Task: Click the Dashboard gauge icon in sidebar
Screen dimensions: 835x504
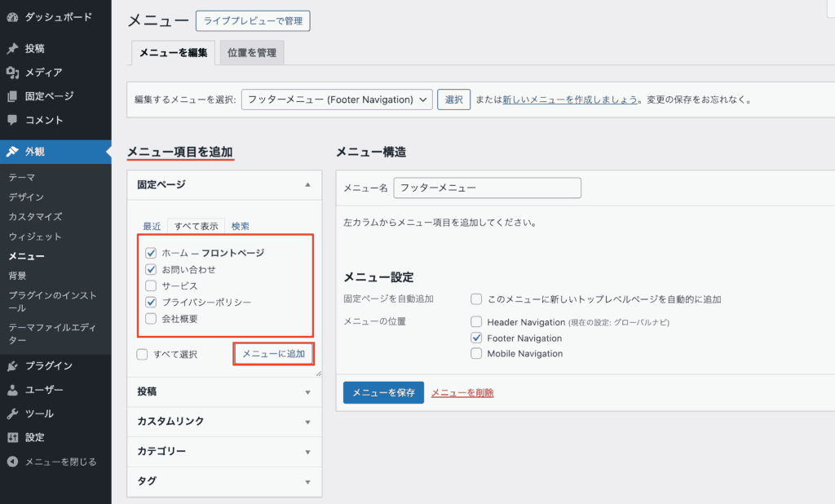Action: (12, 17)
